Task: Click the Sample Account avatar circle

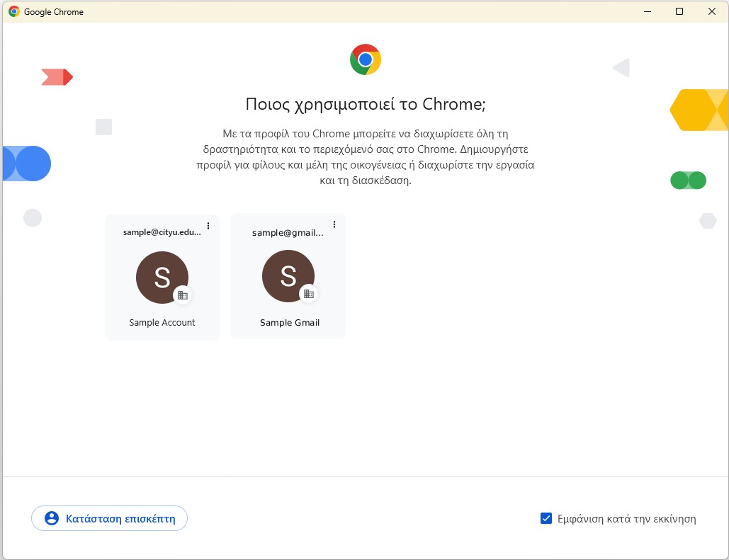Action: click(162, 277)
